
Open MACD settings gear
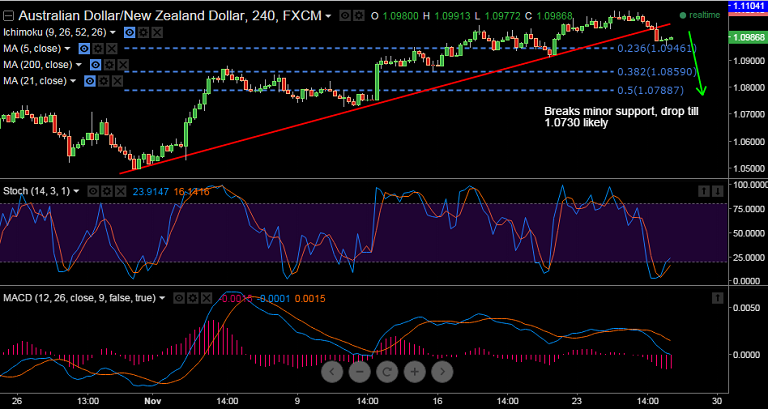point(193,298)
